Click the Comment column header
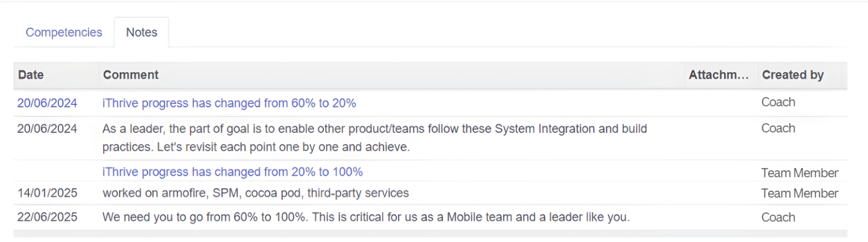The width and height of the screenshot is (868, 242). pyautogui.click(x=131, y=75)
